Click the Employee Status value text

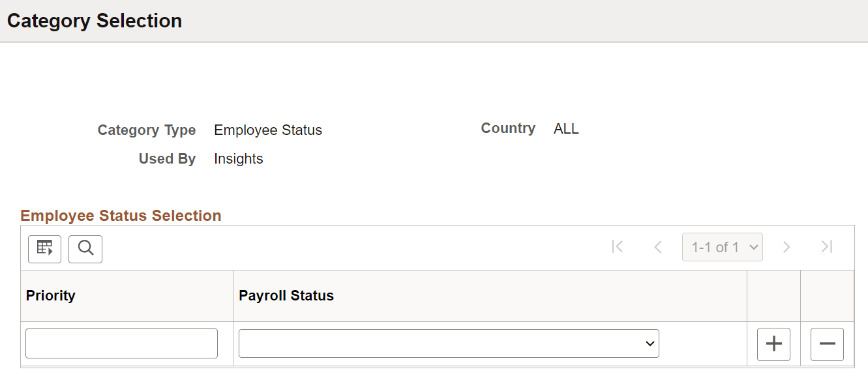click(x=267, y=130)
